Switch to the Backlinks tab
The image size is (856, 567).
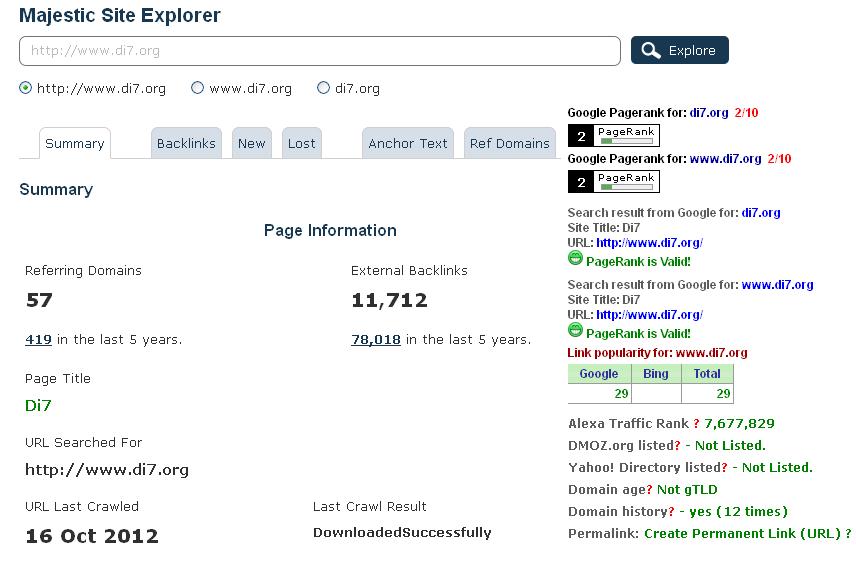[x=186, y=144]
